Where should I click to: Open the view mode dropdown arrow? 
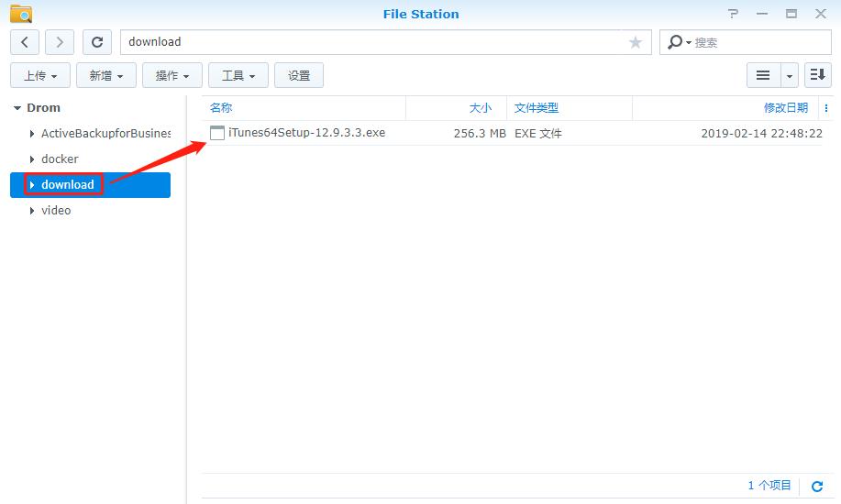pos(790,75)
